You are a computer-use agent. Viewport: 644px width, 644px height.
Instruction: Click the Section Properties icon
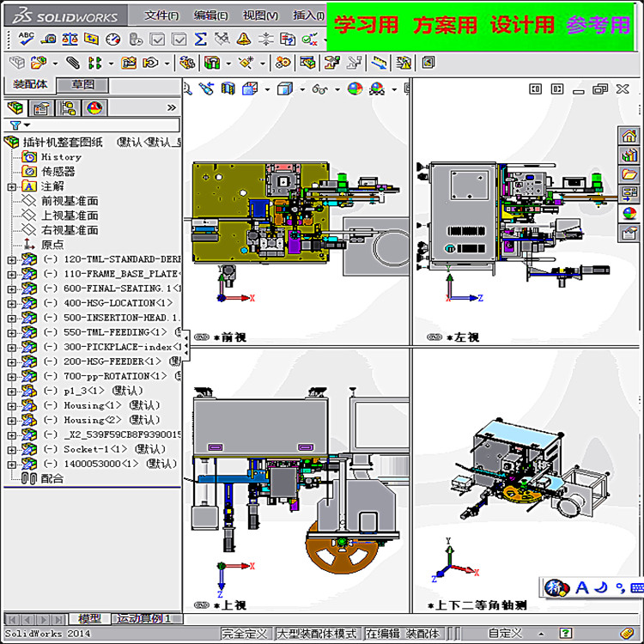click(91, 39)
